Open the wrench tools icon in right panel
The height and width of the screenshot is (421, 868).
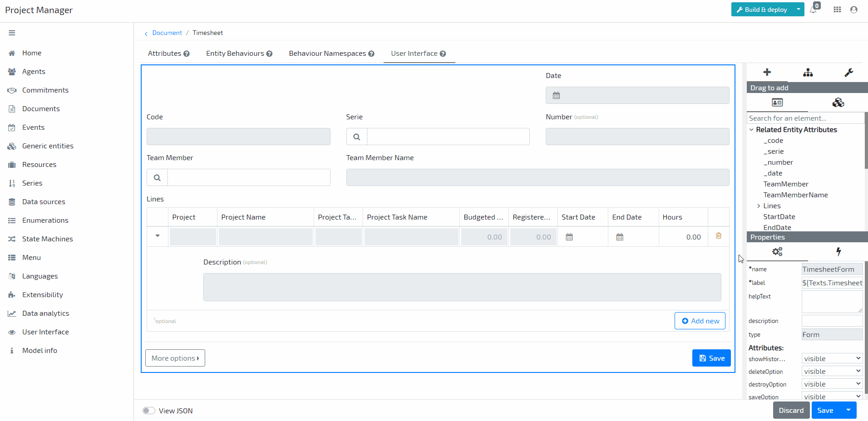tap(848, 72)
